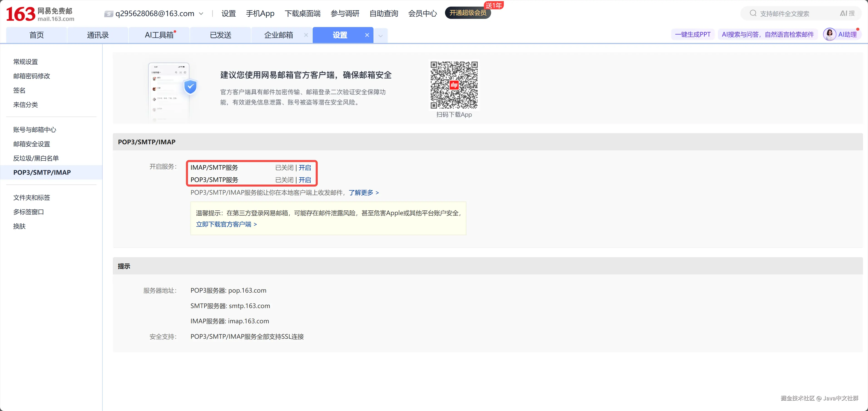The height and width of the screenshot is (411, 868).
Task: Click 开通超级会员 button
Action: coord(467,13)
